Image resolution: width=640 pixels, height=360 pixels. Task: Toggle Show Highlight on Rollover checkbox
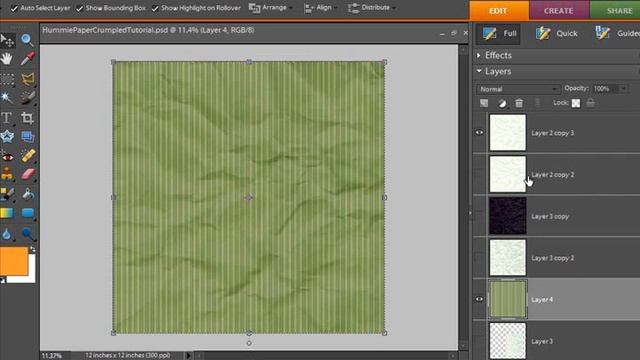point(155,8)
